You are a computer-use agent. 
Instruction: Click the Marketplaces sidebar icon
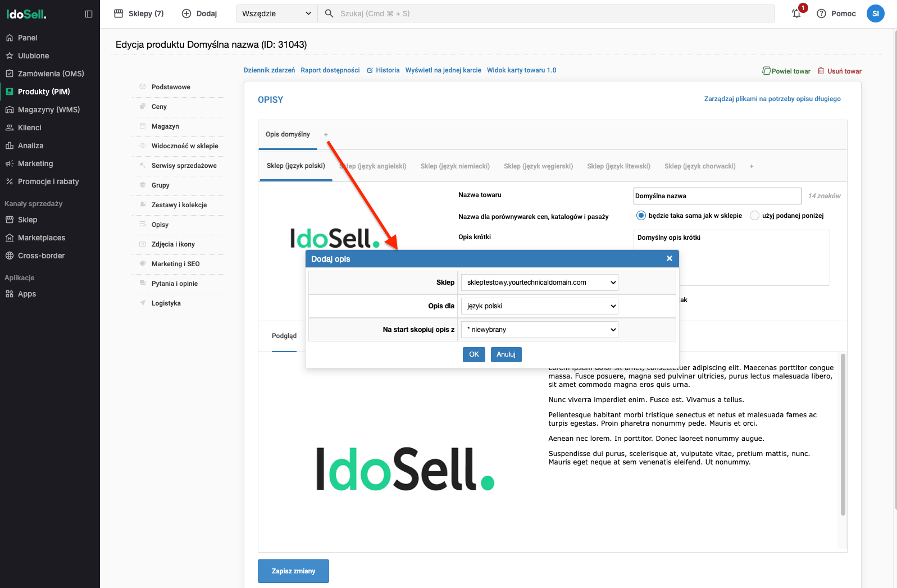tap(10, 238)
